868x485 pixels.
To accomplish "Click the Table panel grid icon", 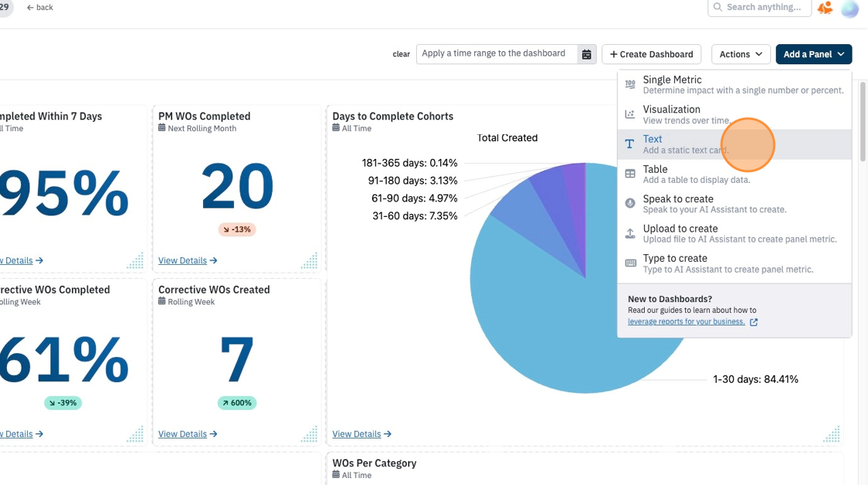I will coord(630,174).
